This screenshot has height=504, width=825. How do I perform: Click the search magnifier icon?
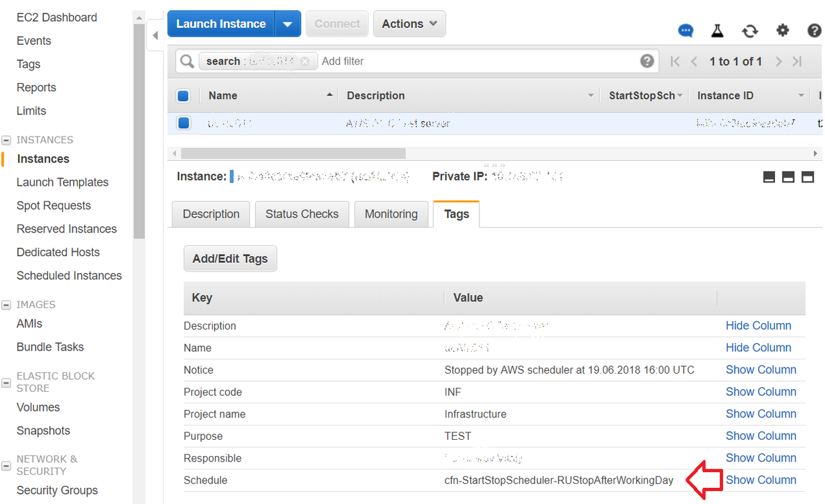(x=187, y=61)
